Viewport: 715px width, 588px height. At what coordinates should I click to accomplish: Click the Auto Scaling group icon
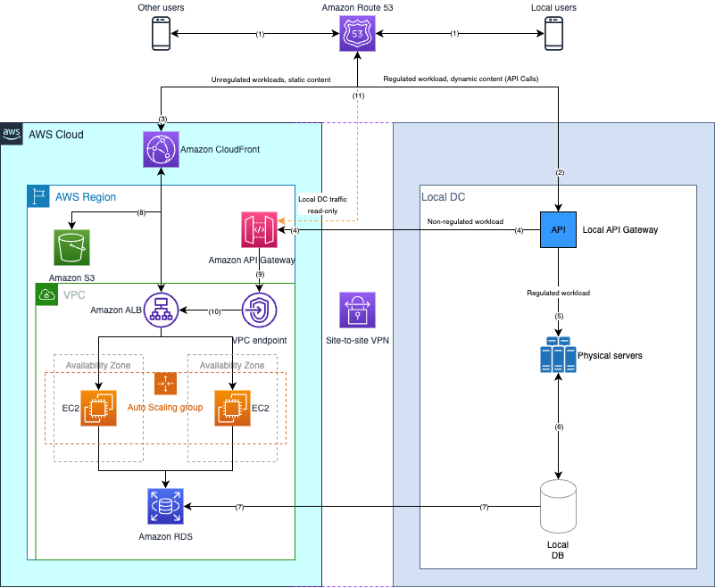pos(165,384)
